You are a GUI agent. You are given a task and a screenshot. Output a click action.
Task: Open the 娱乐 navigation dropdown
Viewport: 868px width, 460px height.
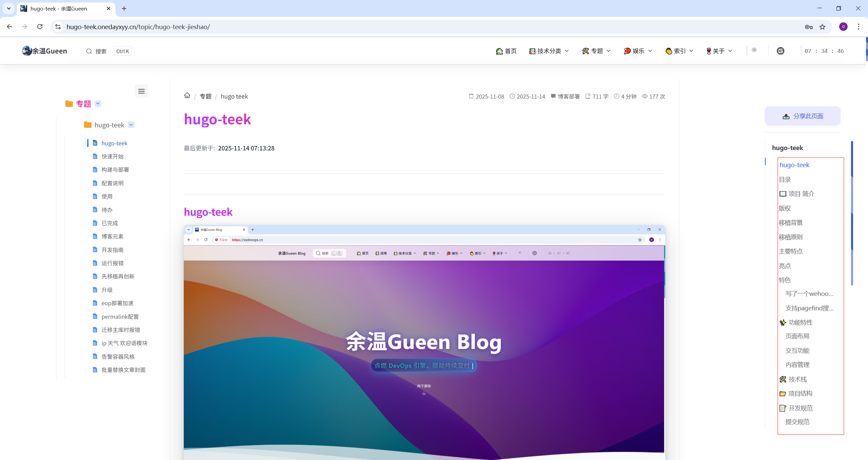[638, 51]
